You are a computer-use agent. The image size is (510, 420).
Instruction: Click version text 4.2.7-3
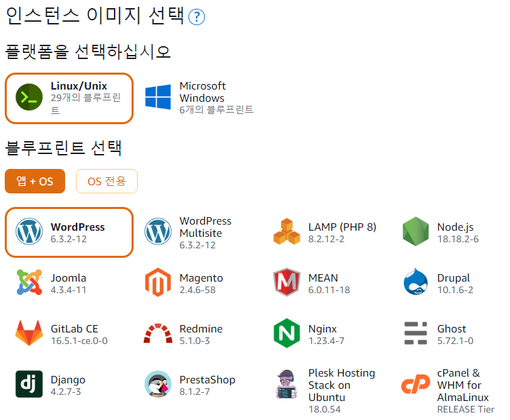66,392
